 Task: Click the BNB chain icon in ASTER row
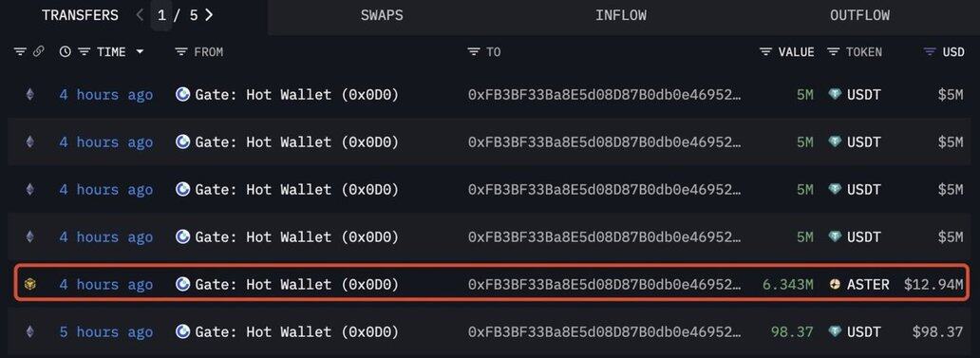pyautogui.click(x=30, y=284)
